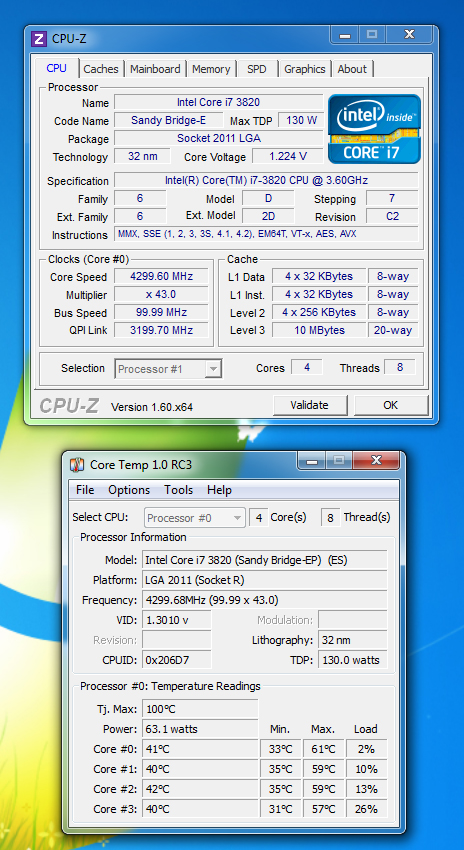
Task: Click the Level 3 cache value 10 MBytes
Action: point(319,330)
